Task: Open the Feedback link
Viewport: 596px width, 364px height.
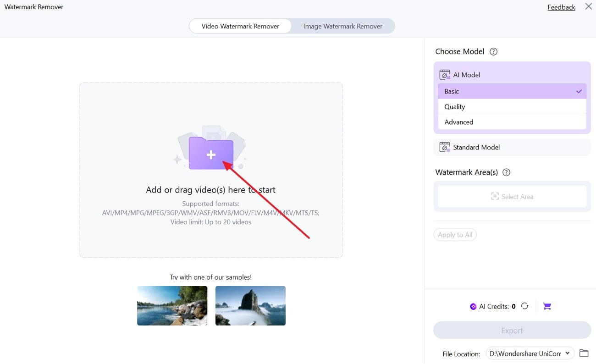Action: (561, 7)
